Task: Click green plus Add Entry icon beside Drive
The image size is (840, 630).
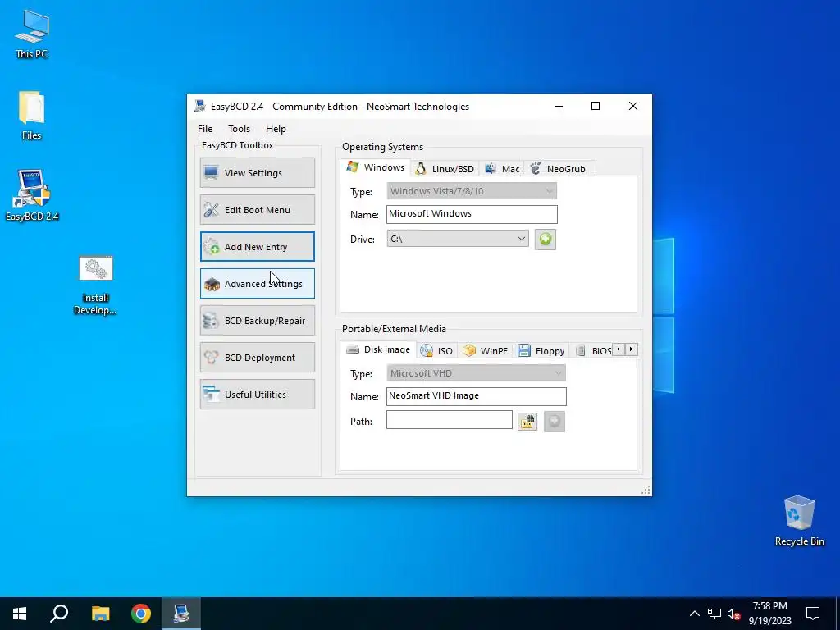Action: tap(546, 239)
